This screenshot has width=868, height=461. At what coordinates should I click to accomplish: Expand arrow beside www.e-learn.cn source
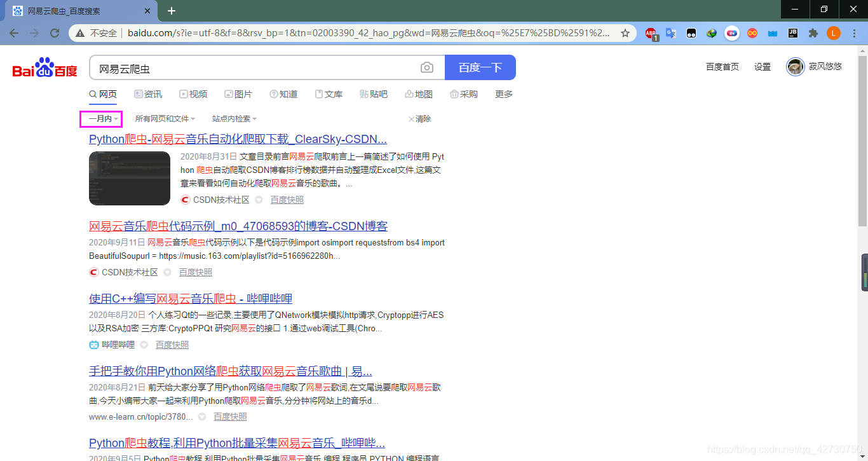point(201,417)
